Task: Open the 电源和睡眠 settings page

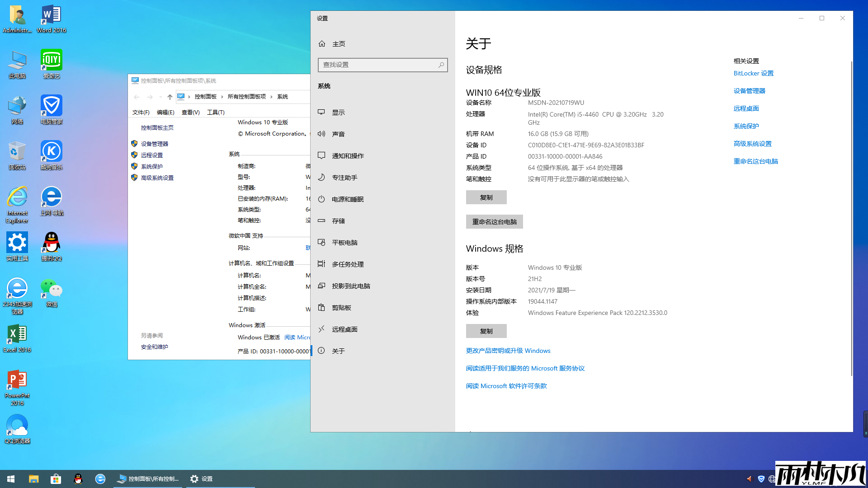Action: (383, 199)
